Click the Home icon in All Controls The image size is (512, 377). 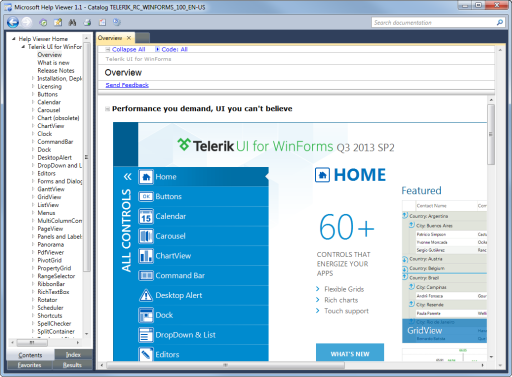[x=146, y=177]
